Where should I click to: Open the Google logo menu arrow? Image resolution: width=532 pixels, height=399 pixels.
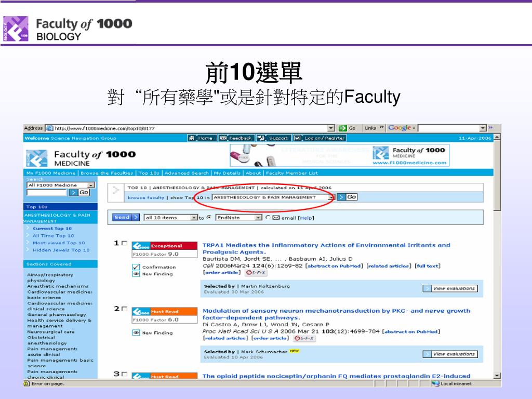coord(414,128)
